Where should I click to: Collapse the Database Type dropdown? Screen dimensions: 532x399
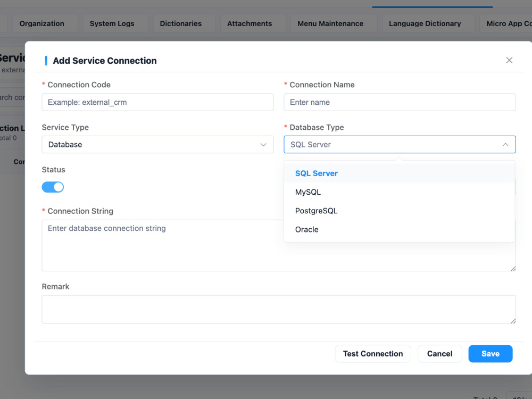click(x=400, y=145)
